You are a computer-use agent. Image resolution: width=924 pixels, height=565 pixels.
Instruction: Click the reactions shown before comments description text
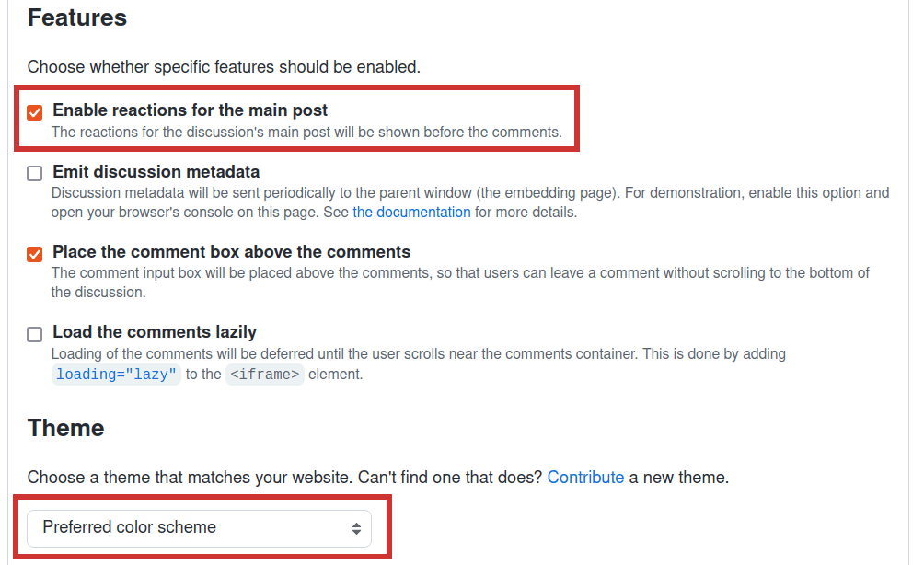pos(306,132)
